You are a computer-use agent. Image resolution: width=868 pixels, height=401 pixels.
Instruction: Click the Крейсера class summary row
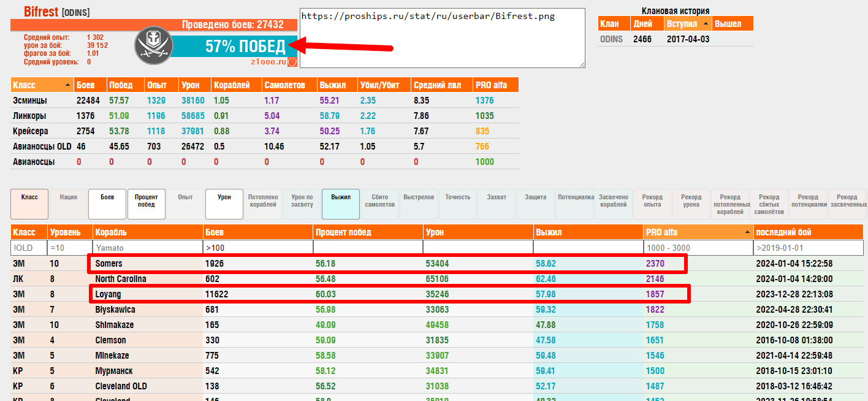pyautogui.click(x=265, y=131)
